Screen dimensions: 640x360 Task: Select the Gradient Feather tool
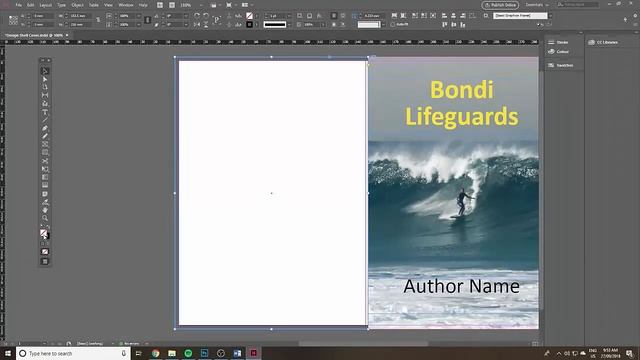click(45, 186)
